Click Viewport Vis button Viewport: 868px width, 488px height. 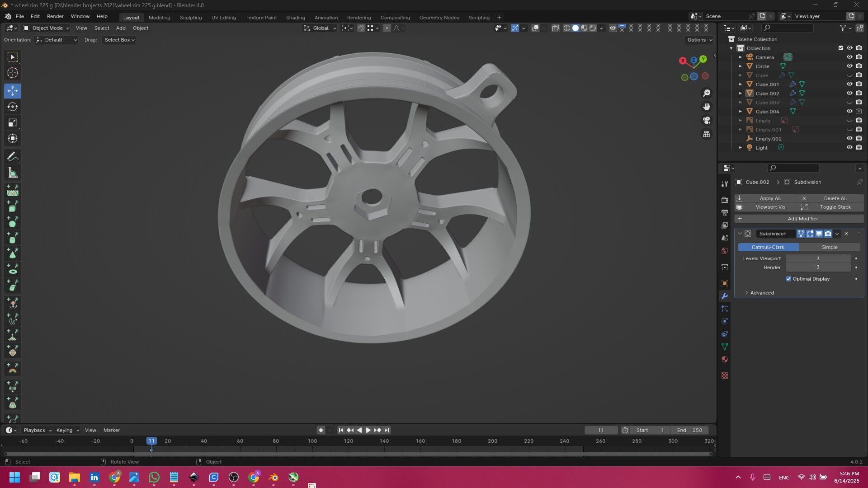click(x=767, y=207)
